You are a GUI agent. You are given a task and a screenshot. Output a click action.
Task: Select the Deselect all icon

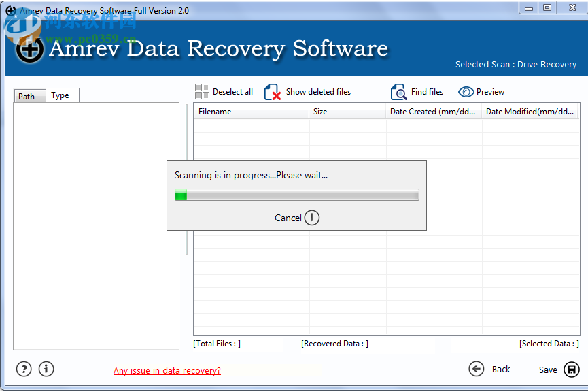[x=202, y=91]
